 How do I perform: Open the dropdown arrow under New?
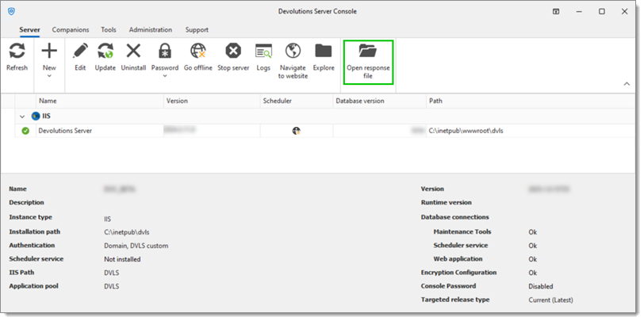tap(49, 76)
